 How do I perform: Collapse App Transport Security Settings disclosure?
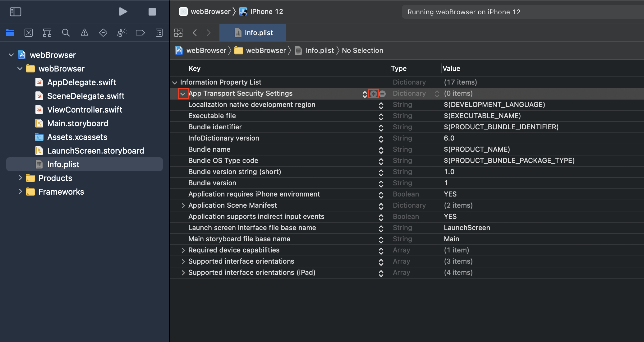point(183,94)
